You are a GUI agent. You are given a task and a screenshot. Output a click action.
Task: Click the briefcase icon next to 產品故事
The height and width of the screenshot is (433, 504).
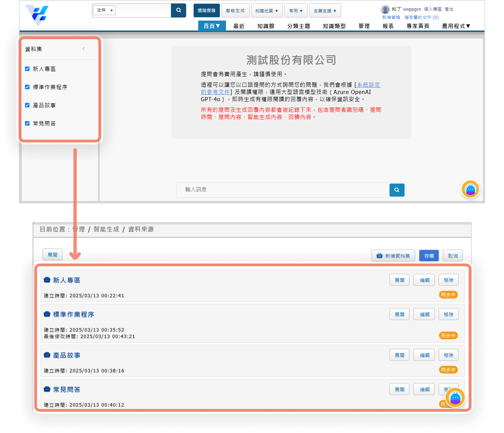(47, 355)
